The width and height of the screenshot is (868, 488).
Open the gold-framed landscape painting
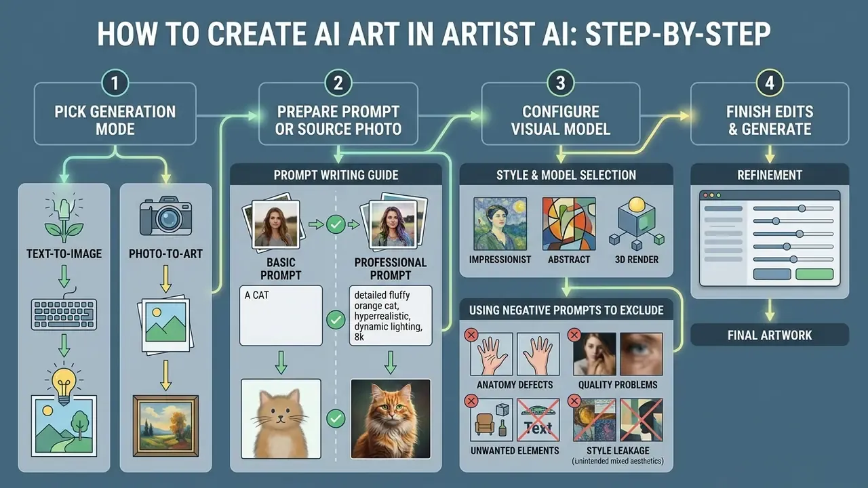165,425
